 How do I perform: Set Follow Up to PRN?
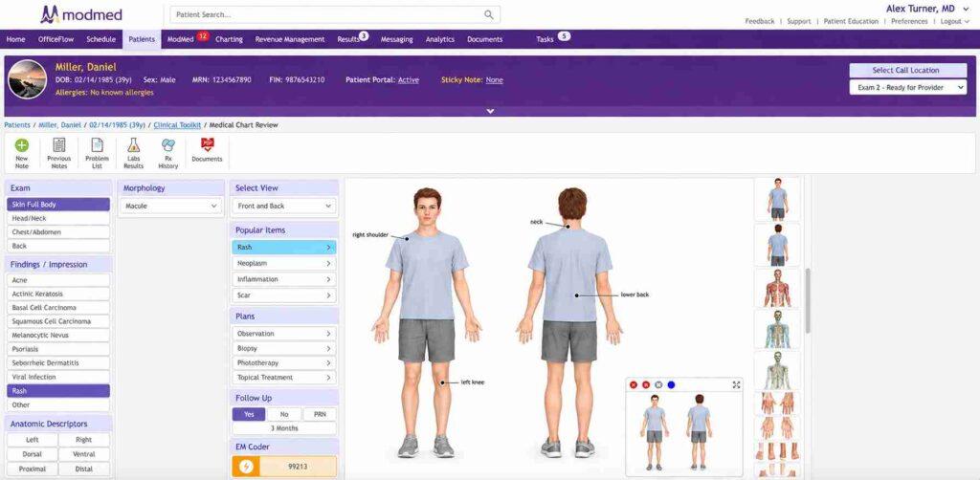pyautogui.click(x=320, y=414)
